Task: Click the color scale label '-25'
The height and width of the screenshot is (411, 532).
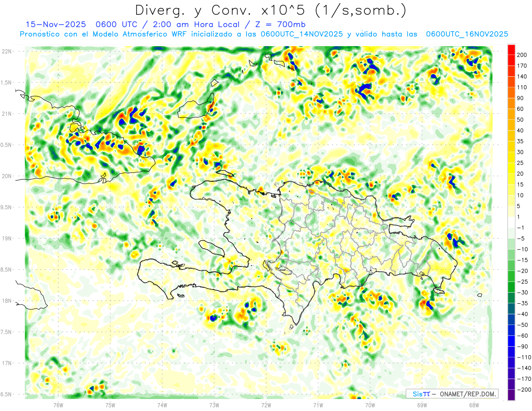Action: coord(522,282)
